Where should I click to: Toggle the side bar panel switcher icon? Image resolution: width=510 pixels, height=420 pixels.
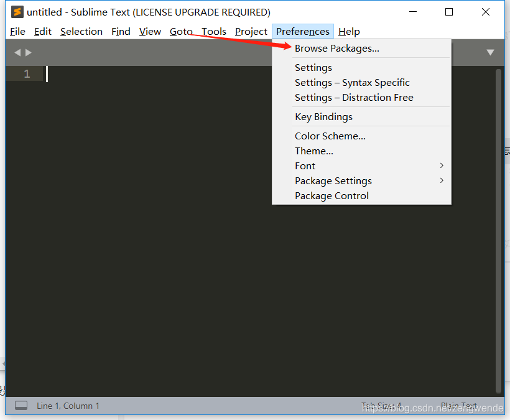tap(21, 405)
